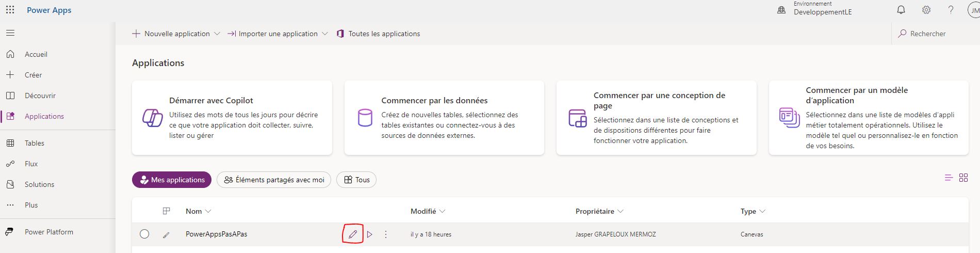The image size is (980, 253).
Task: Sort by the Nom column header
Action: coord(199,211)
